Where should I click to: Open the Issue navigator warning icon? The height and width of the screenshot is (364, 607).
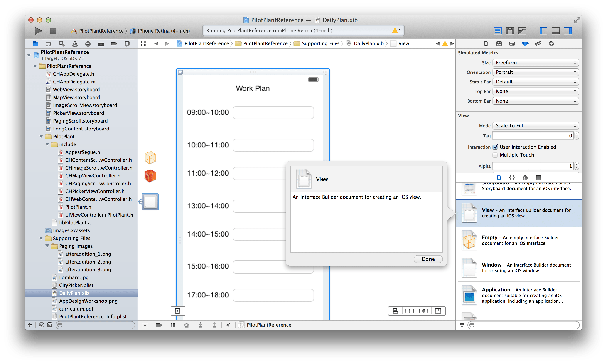(75, 44)
